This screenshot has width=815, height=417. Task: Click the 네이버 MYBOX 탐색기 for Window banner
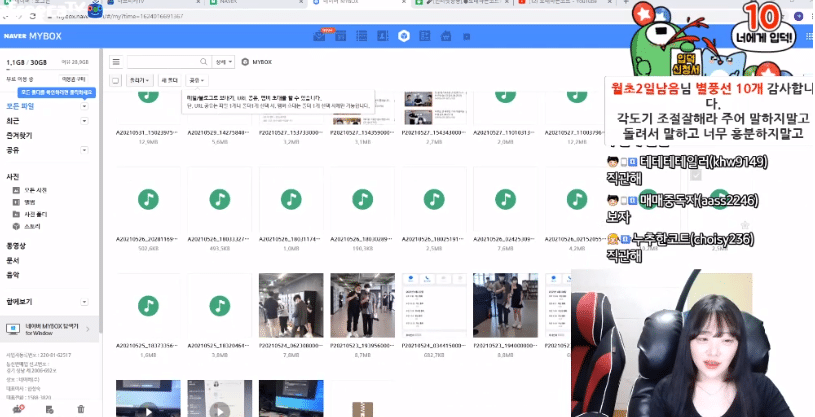[49, 329]
